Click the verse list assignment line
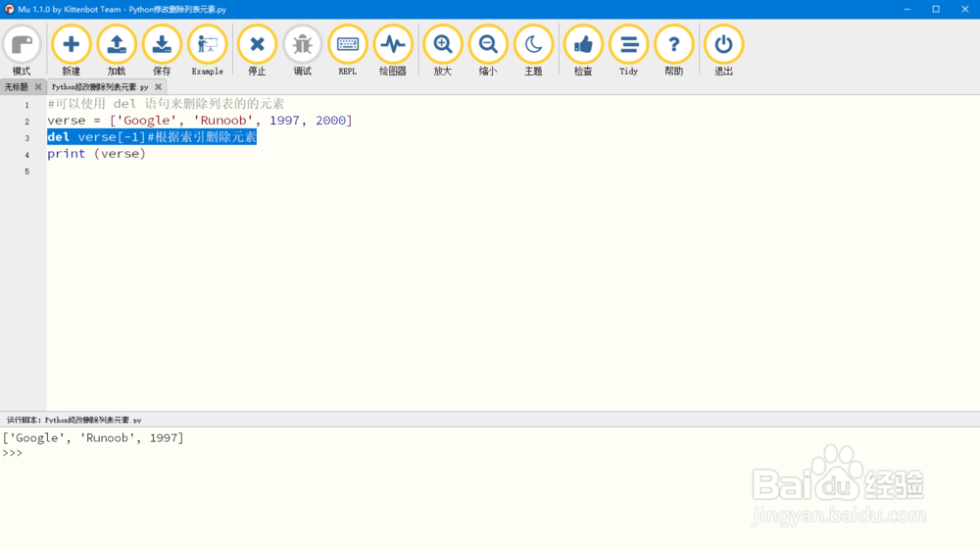This screenshot has height=549, width=980. 200,120
